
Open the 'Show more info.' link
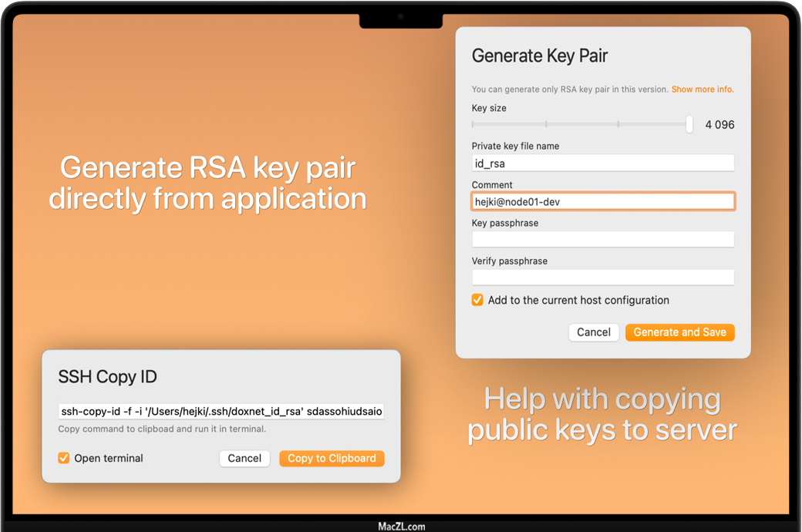[x=702, y=89]
